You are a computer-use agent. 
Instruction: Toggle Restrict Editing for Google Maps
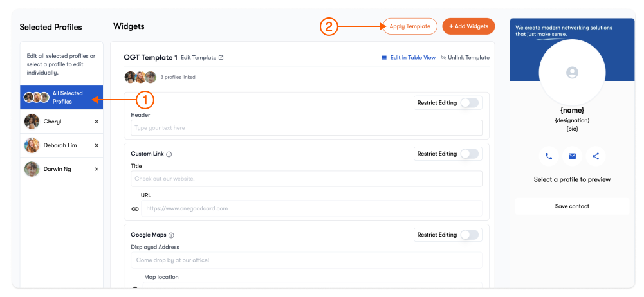coord(469,235)
